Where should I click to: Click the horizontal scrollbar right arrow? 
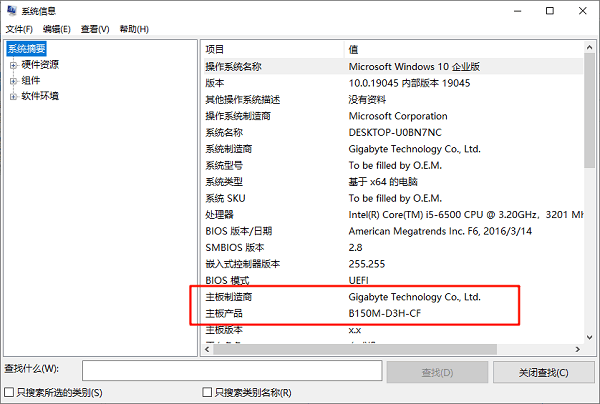point(578,349)
